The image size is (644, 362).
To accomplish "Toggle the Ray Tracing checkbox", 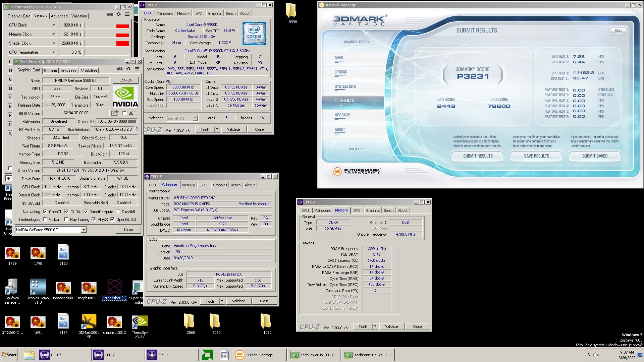I will tap(66, 220).
